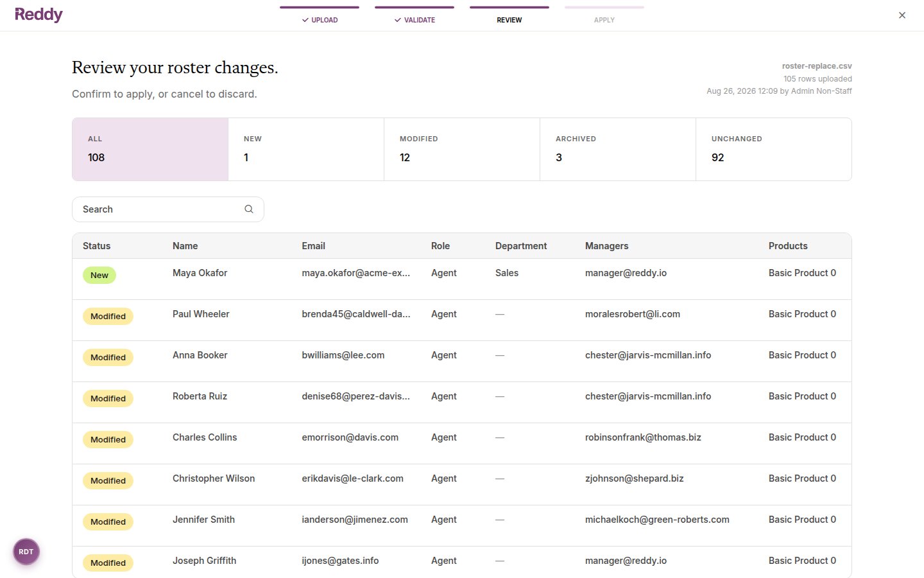This screenshot has height=578, width=924.
Task: Click the '105 rows uploaded' text
Action: (x=817, y=79)
